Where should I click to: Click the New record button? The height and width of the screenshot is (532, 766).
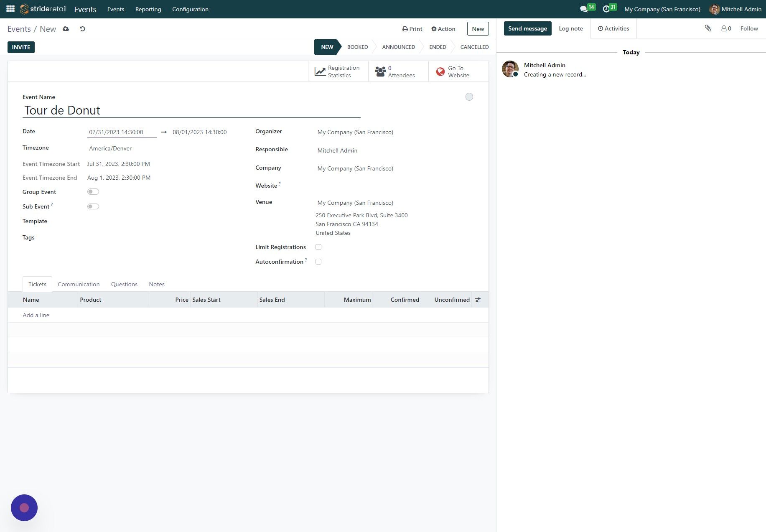(x=478, y=29)
